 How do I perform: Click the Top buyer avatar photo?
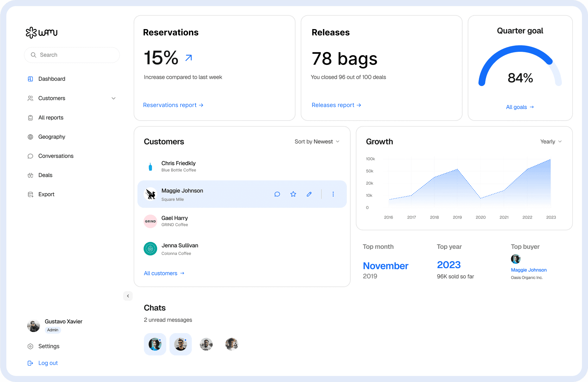(515, 259)
